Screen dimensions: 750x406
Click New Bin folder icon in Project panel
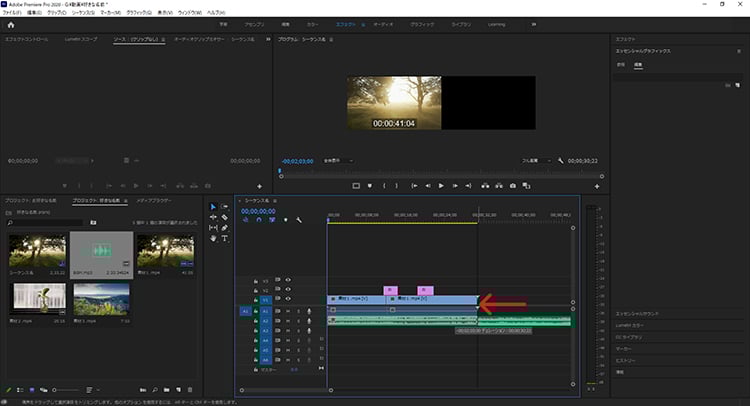tap(166, 390)
